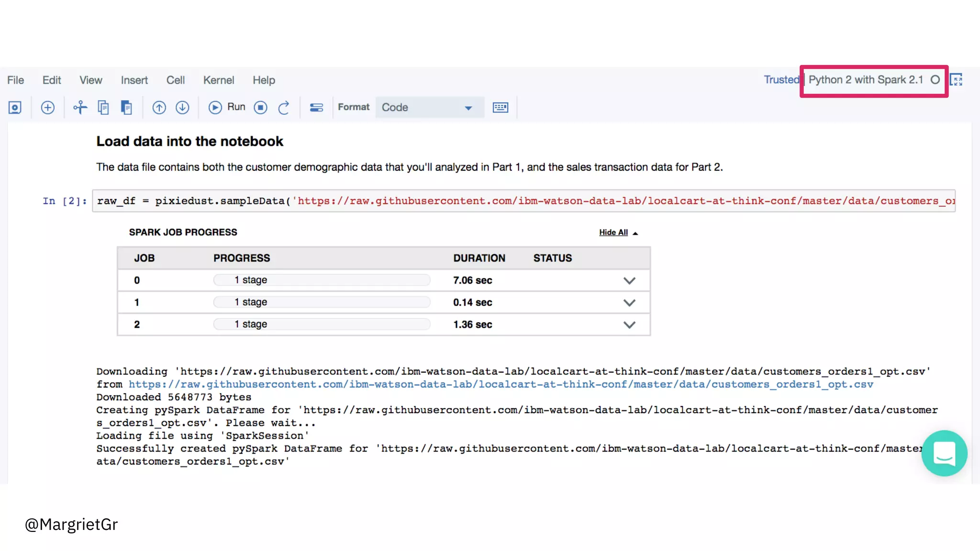Move the cell down with the down arrow
980x551 pixels.
pyautogui.click(x=182, y=108)
